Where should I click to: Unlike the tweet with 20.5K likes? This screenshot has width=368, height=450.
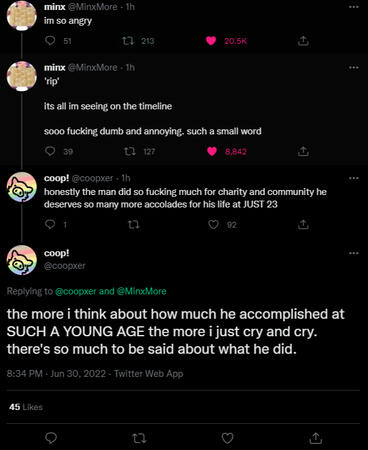211,41
